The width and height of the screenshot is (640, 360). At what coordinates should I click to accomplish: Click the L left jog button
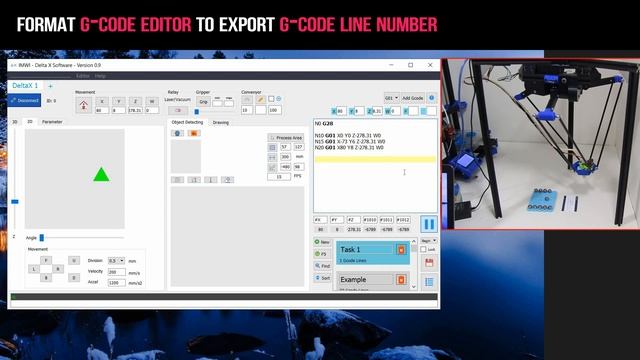pos(34,269)
